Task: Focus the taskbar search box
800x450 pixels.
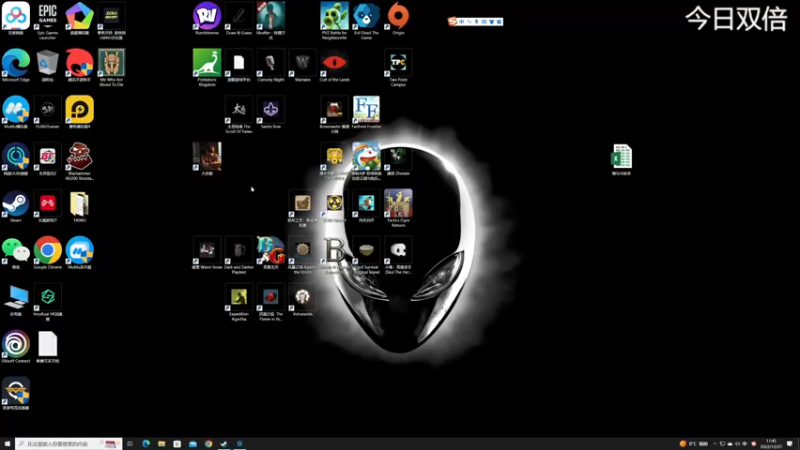Action: (x=69, y=444)
